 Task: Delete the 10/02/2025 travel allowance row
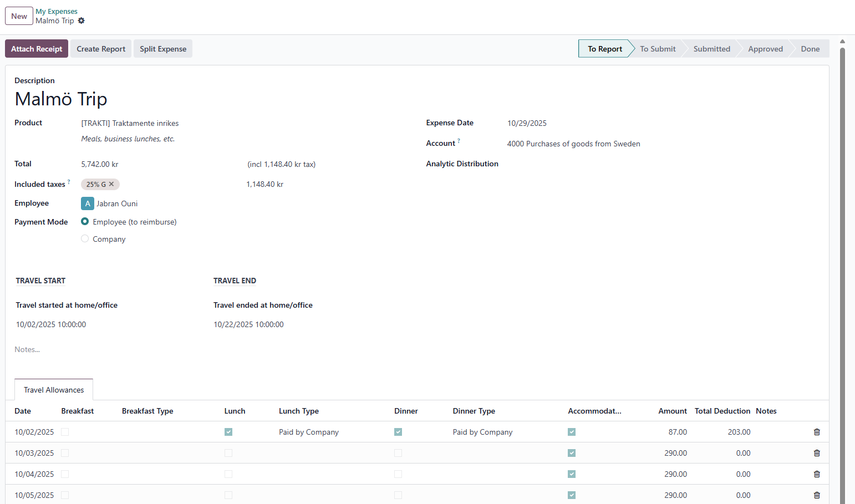[816, 432]
